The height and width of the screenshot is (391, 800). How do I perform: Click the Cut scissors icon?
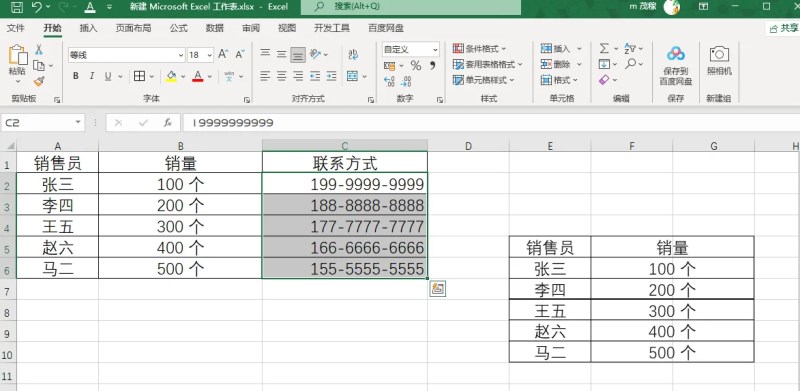[x=39, y=50]
